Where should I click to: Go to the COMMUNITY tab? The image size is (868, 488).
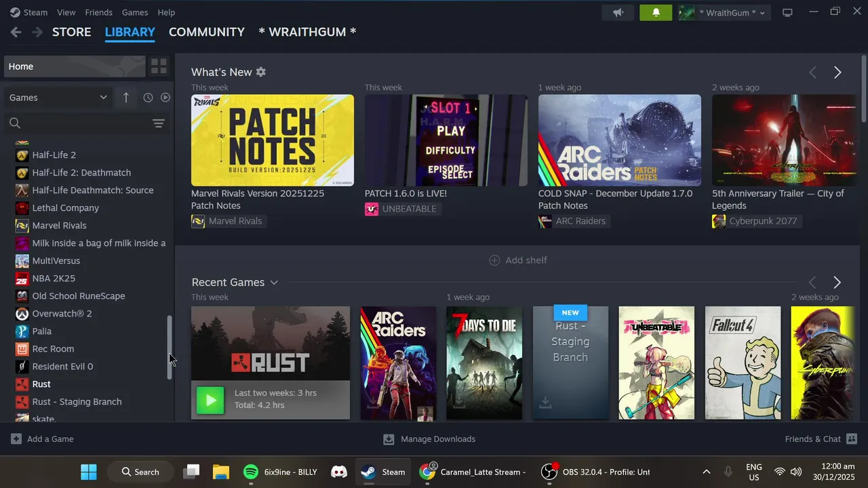207,32
